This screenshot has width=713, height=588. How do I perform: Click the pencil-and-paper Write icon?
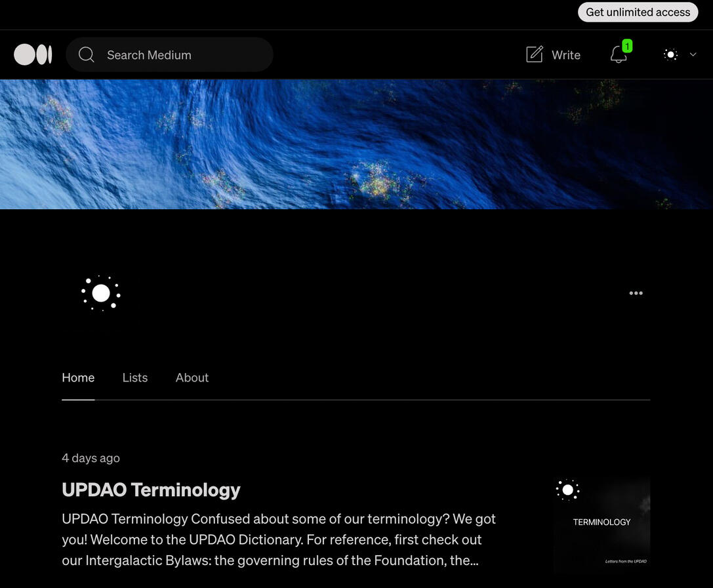pyautogui.click(x=535, y=54)
